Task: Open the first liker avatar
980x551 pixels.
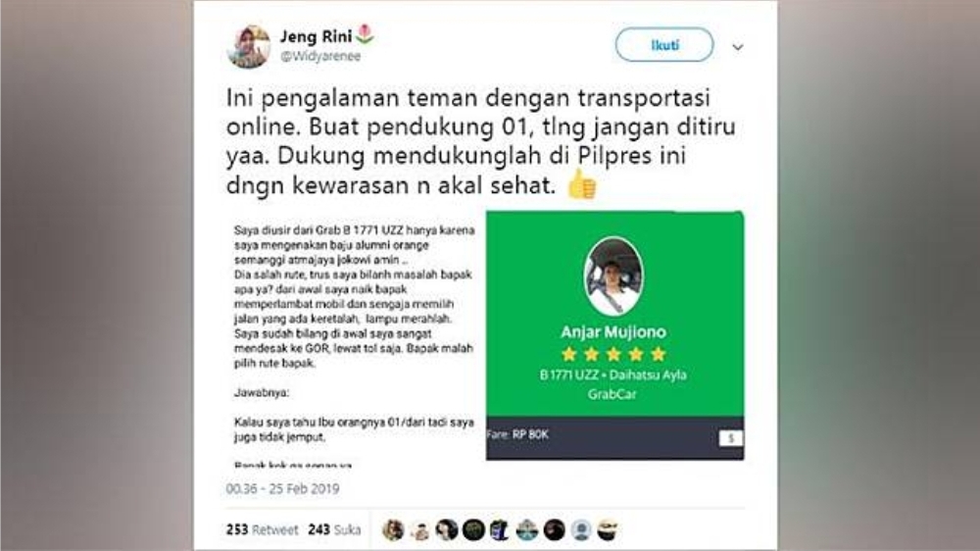Action: [x=393, y=529]
